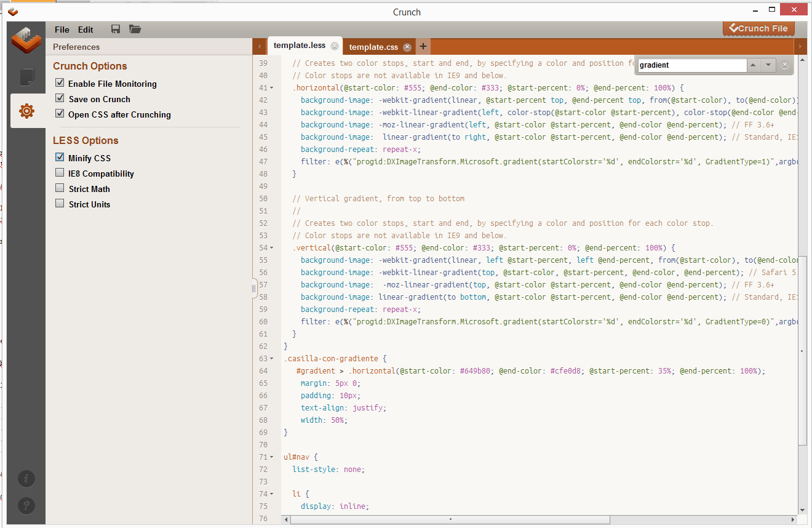812x528 pixels.
Task: Click Preferences panel heading
Action: point(76,47)
